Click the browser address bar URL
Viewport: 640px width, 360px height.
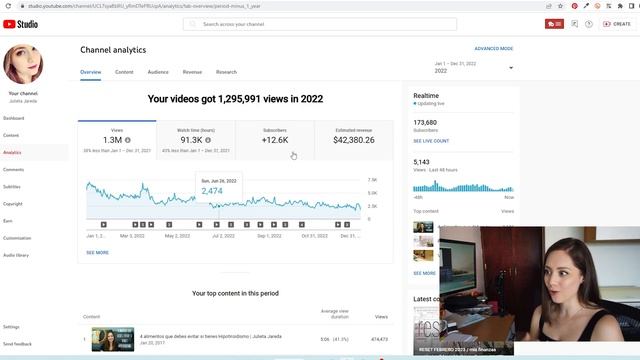coord(144,6)
